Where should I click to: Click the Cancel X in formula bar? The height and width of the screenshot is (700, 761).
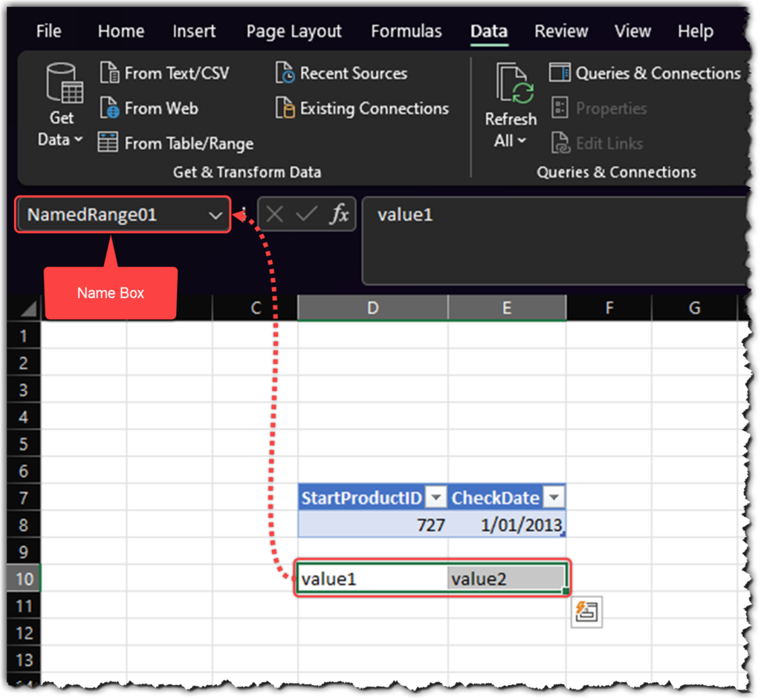click(x=275, y=214)
